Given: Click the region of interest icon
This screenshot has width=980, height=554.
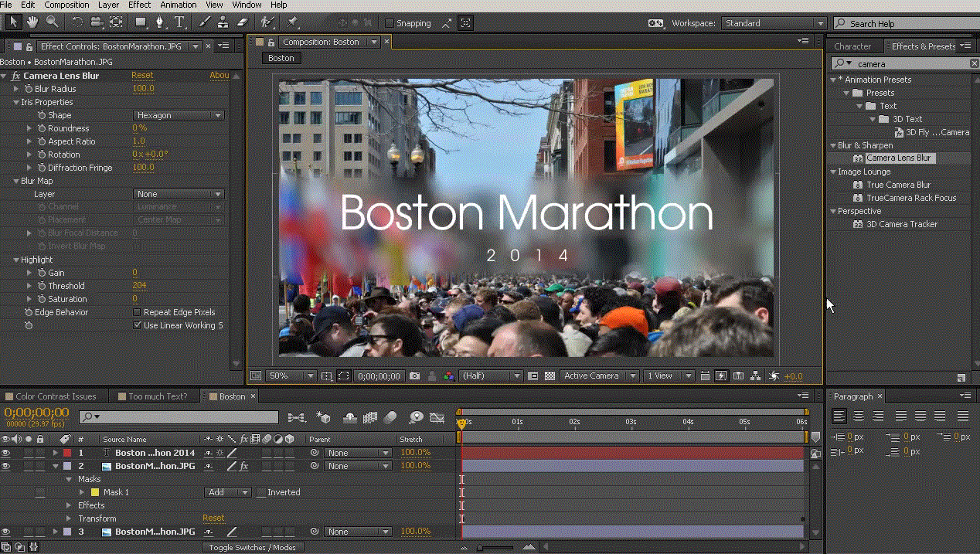Looking at the screenshot, I should [x=343, y=376].
